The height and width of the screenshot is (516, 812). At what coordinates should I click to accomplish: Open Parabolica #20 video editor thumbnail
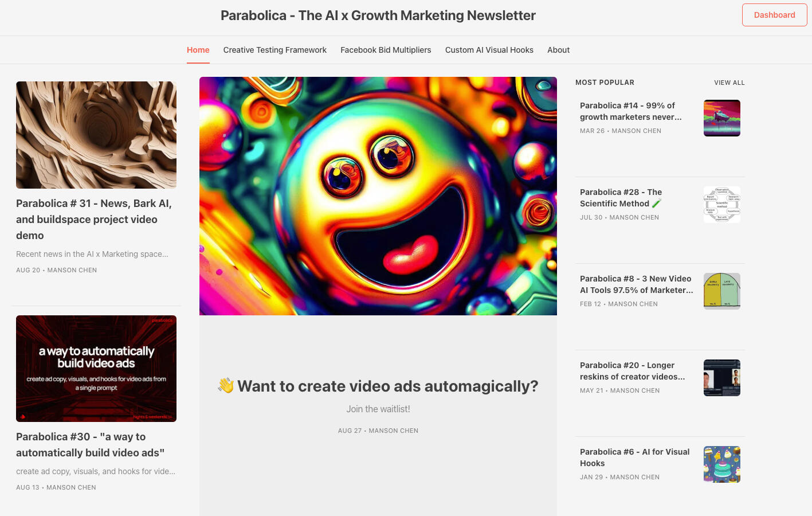click(x=721, y=378)
